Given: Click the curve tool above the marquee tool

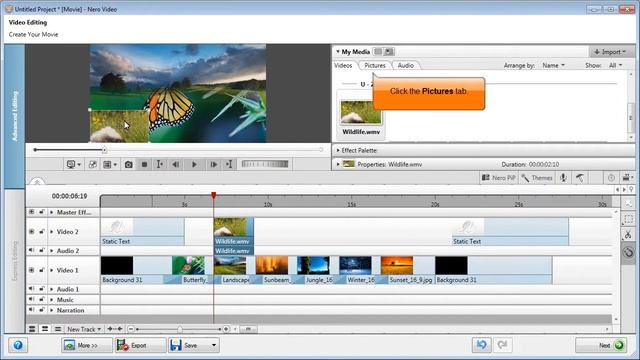Looking at the screenshot, I should click(x=628, y=204).
